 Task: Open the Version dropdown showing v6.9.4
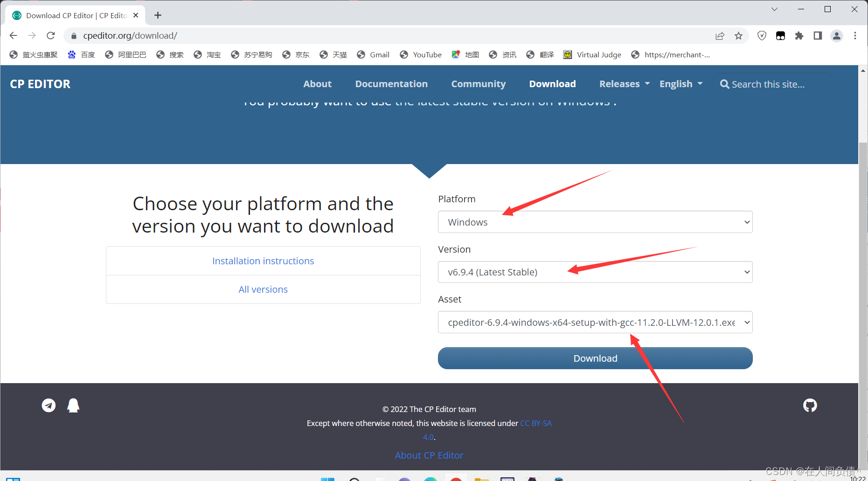595,272
